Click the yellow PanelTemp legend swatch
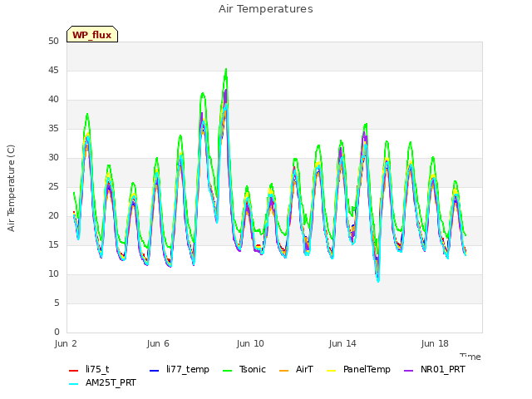 331,370
